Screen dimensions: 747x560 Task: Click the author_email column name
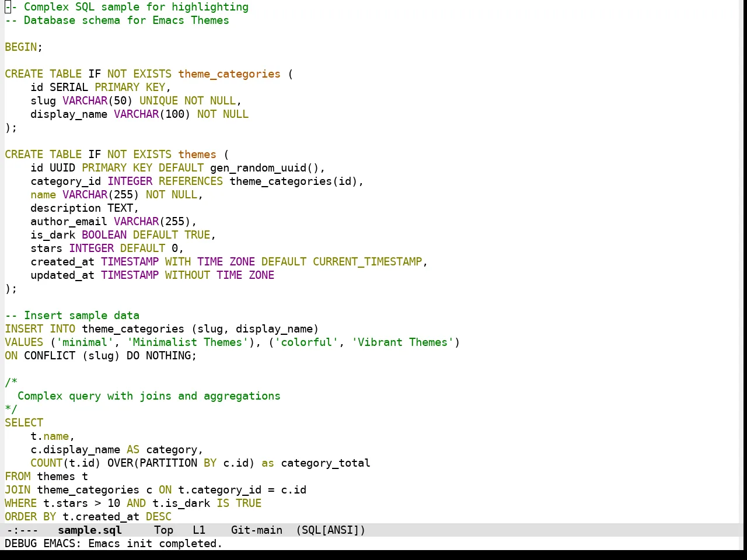coord(69,222)
